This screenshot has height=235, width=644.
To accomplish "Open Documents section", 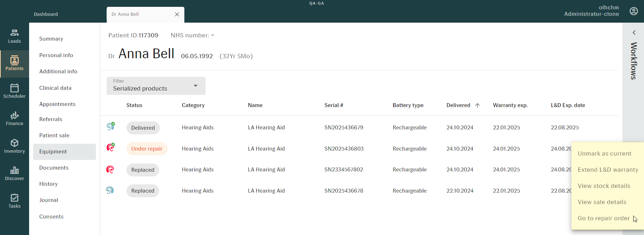I will 54,168.
